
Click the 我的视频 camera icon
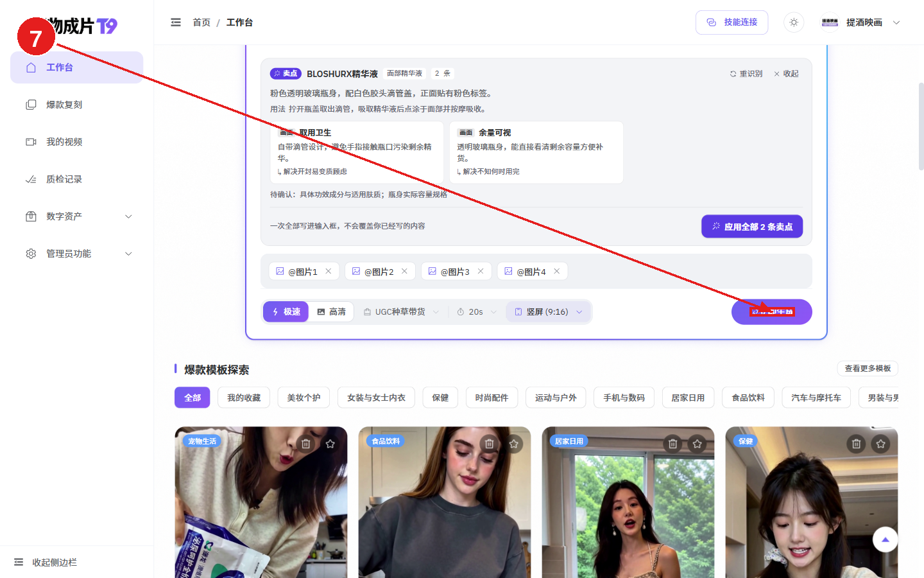[31, 142]
